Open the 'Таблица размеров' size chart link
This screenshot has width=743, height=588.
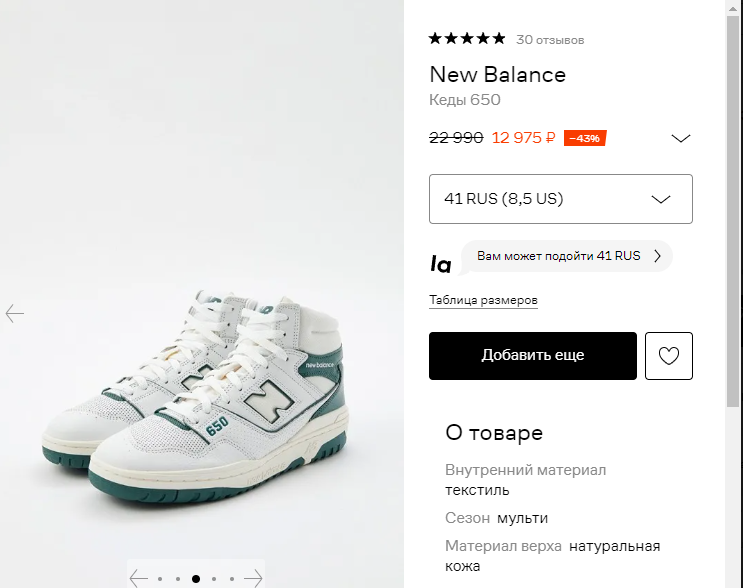483,300
